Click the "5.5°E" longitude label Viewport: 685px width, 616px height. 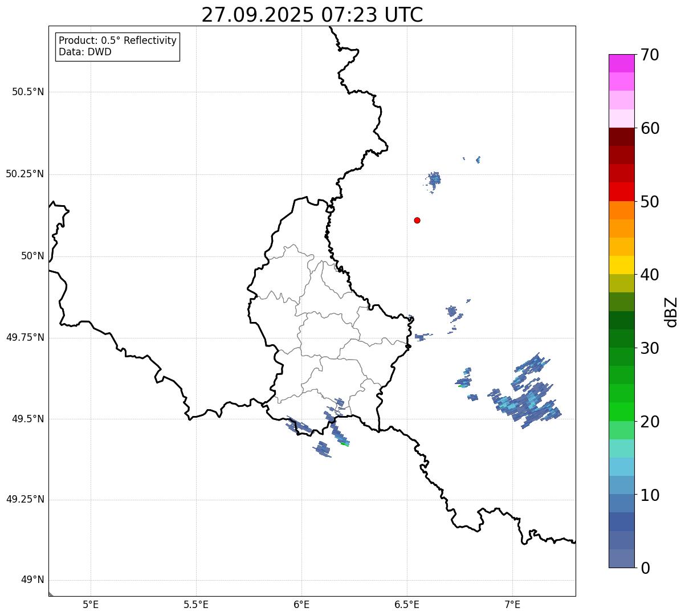click(x=196, y=605)
